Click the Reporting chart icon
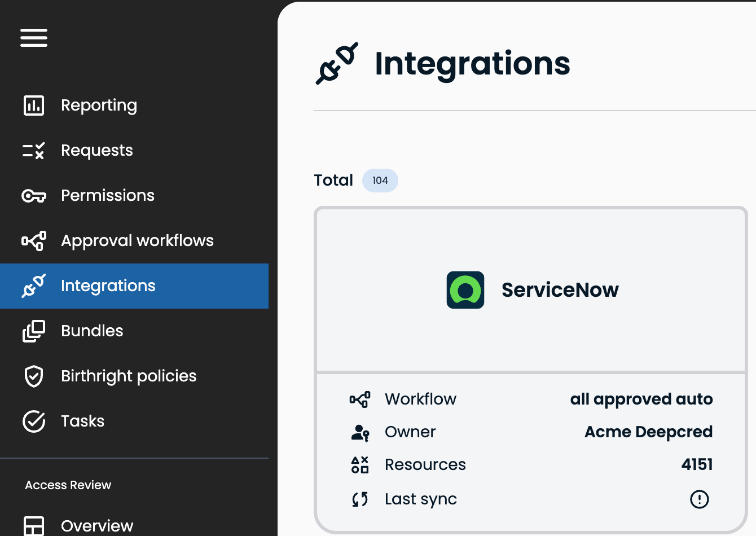The width and height of the screenshot is (756, 536). (34, 106)
